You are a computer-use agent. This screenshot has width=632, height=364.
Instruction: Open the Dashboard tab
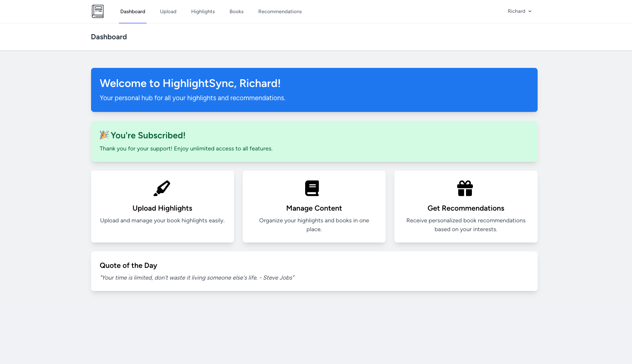click(133, 11)
